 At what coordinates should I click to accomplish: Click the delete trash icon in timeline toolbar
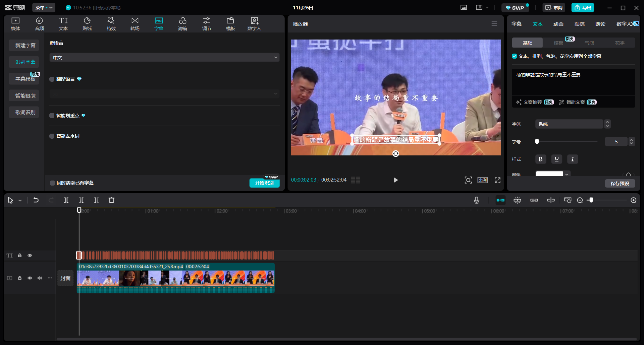tap(112, 200)
